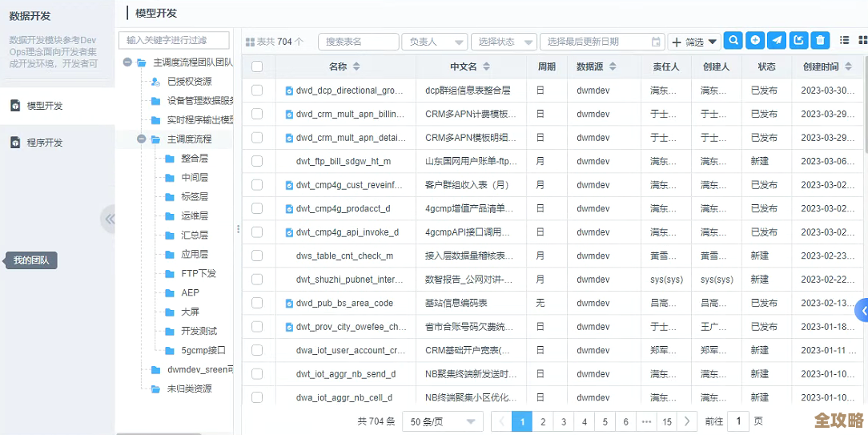Click the model icon of dwt_prov_city_owefee row
Viewport: 868px width, 435px height.
[x=289, y=327]
